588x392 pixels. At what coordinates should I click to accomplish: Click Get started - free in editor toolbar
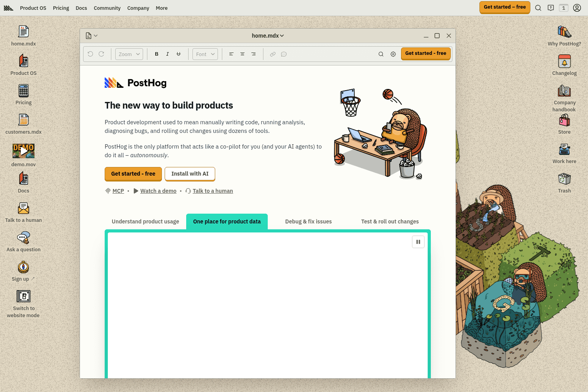click(426, 53)
